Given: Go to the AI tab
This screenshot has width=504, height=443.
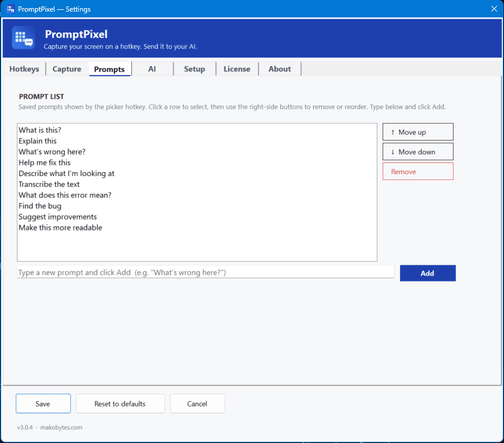Looking at the screenshot, I should point(152,69).
